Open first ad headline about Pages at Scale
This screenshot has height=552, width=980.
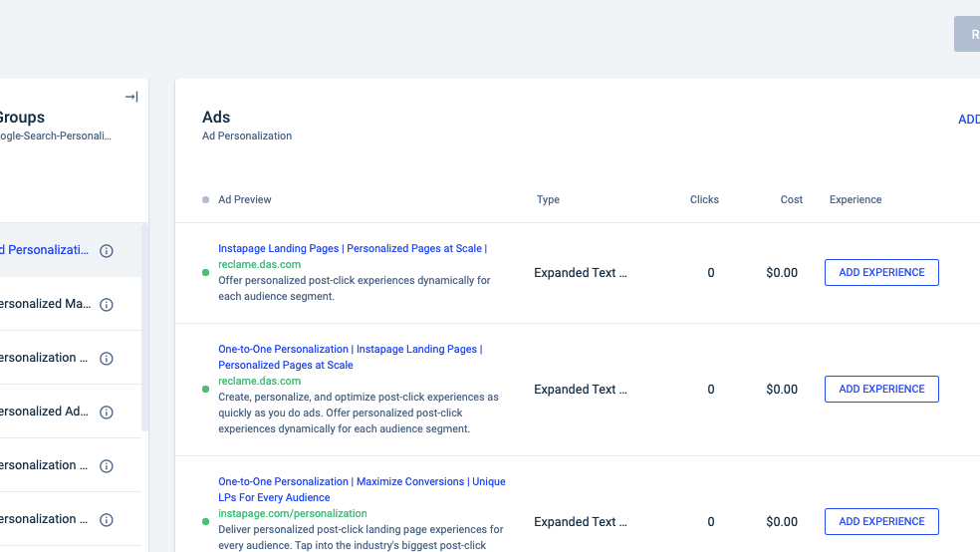click(353, 248)
